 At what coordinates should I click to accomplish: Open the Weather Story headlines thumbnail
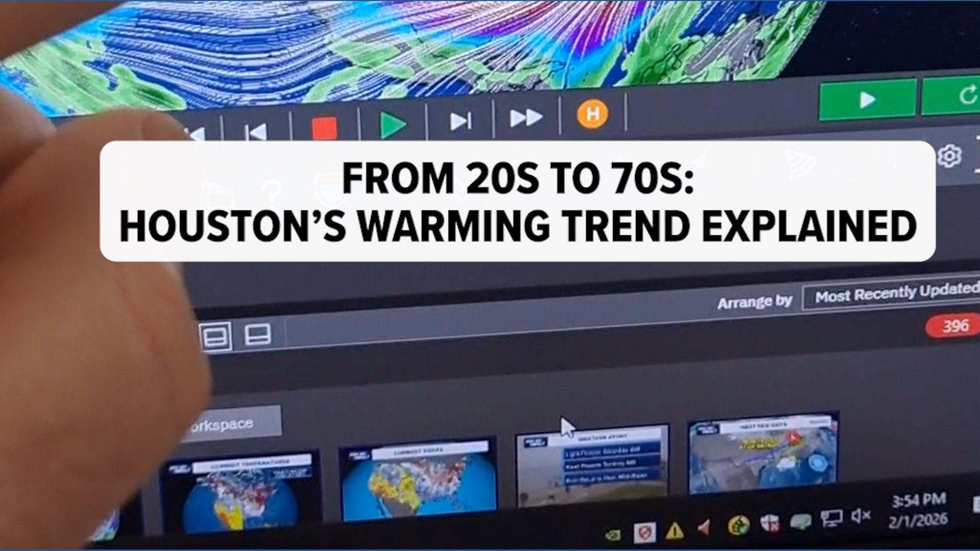click(x=592, y=465)
